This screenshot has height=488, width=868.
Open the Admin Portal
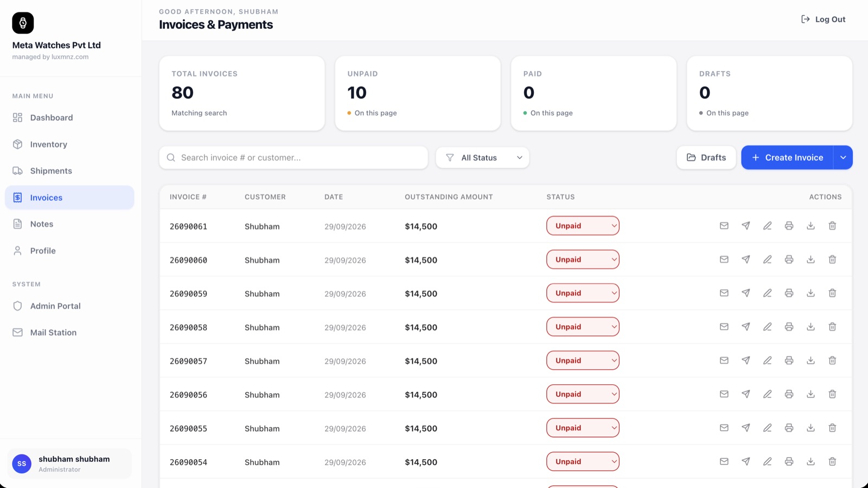[x=69, y=306]
